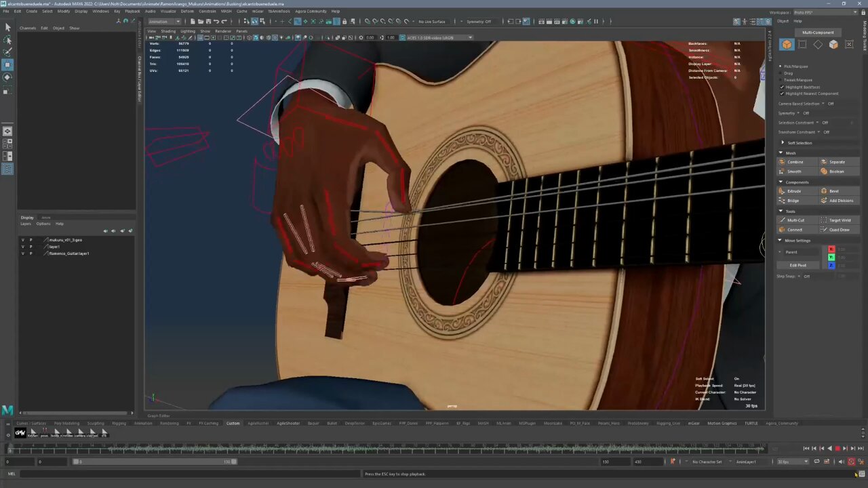Activate the Bridge component tool
868x488 pixels.
(x=797, y=201)
